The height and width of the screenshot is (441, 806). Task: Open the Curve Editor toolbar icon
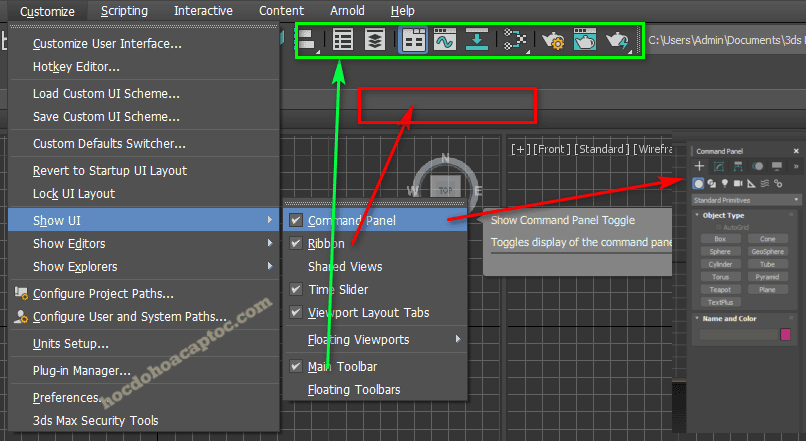(445, 40)
